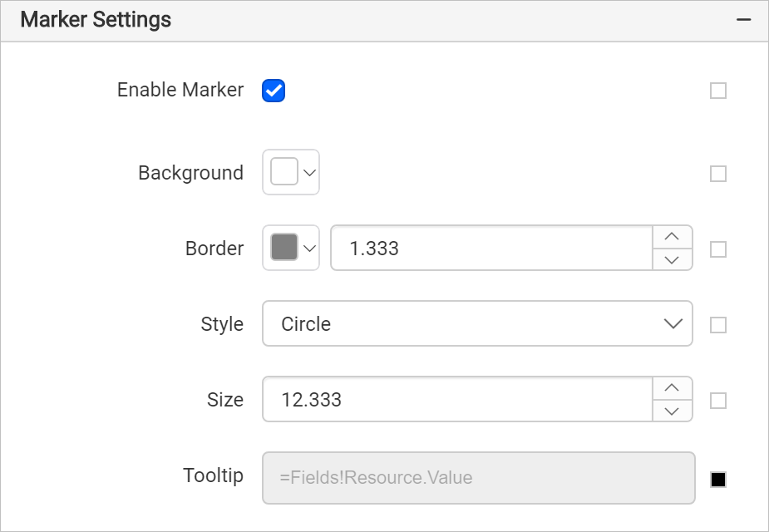Increase Border width with the up arrow
This screenshot has height=532, width=769.
point(673,237)
